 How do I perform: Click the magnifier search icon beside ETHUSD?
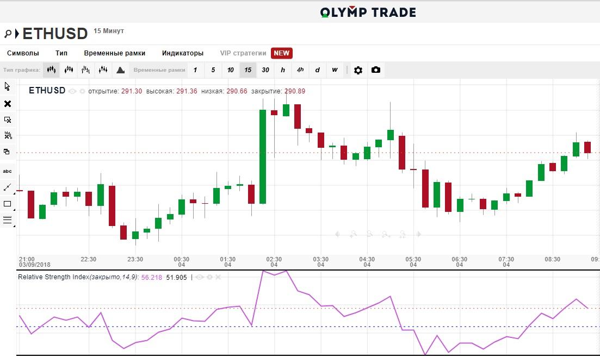[8, 34]
